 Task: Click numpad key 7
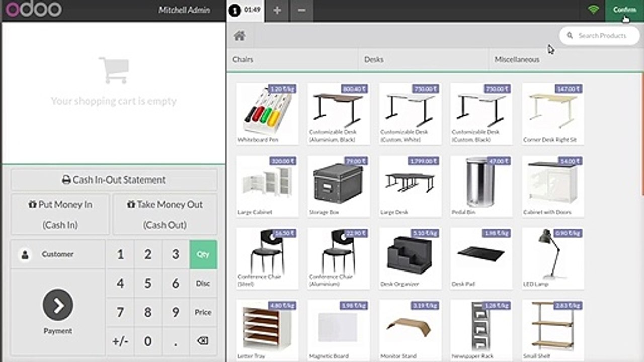pyautogui.click(x=120, y=312)
